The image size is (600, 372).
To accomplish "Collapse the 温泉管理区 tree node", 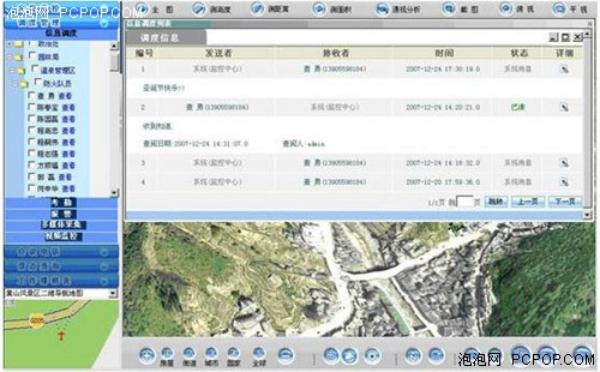I will 13,70.
